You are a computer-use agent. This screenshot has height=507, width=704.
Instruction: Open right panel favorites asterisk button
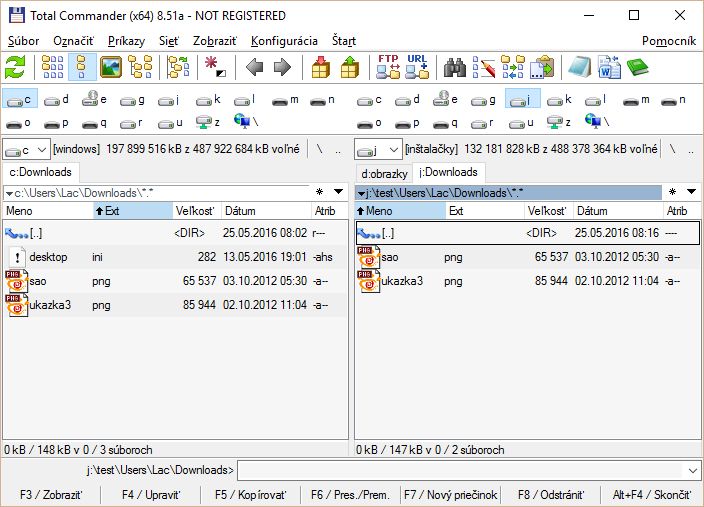672,192
